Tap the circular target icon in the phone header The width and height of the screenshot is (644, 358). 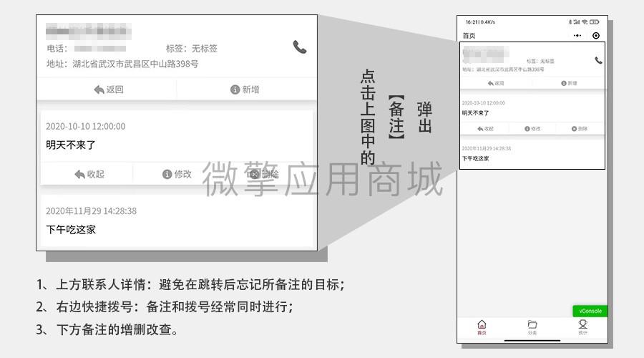[596, 36]
